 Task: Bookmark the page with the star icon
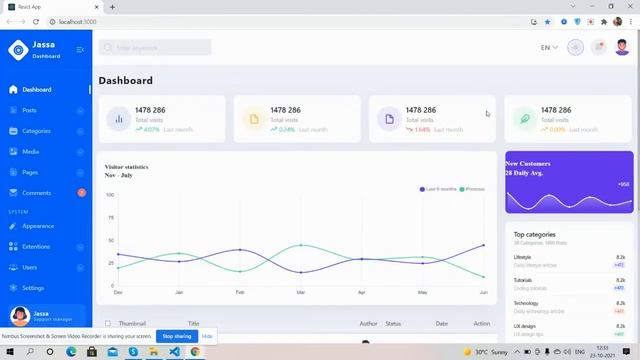pos(547,22)
